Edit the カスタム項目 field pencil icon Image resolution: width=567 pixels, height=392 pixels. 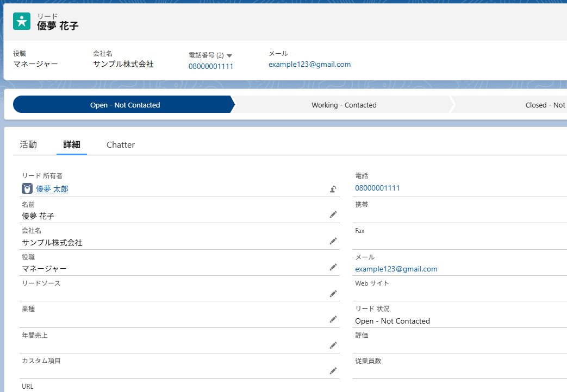(333, 371)
